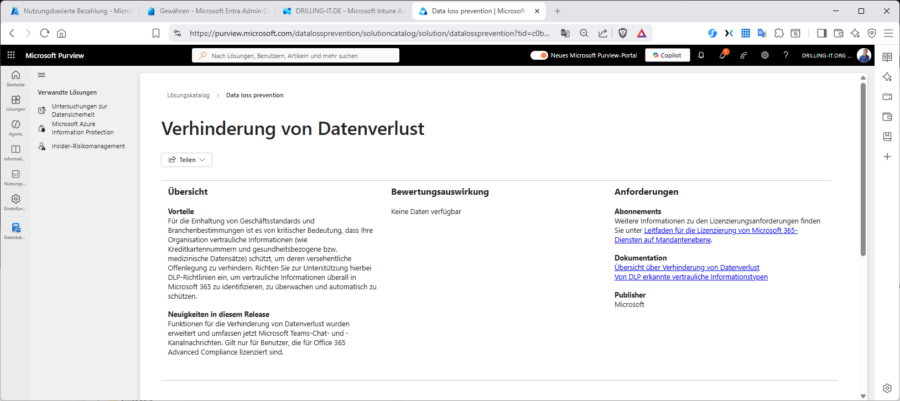Switch to DRILLING-IT.DE Intune tab

point(342,11)
